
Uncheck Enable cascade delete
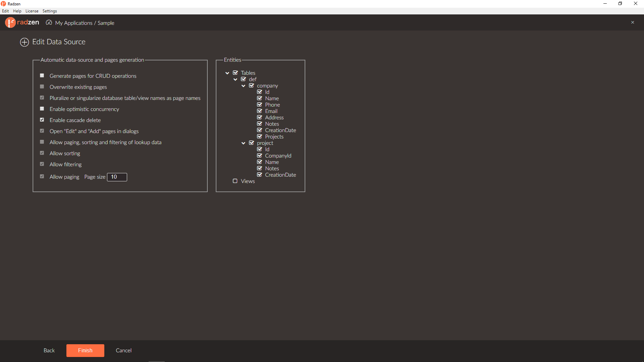42,120
